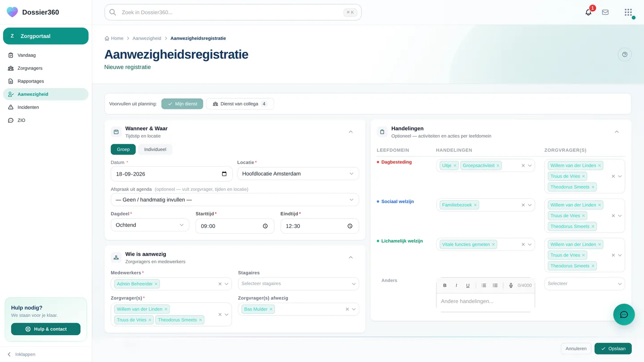Toggle underline in the Anders editor
The image size is (644, 362).
(x=468, y=286)
